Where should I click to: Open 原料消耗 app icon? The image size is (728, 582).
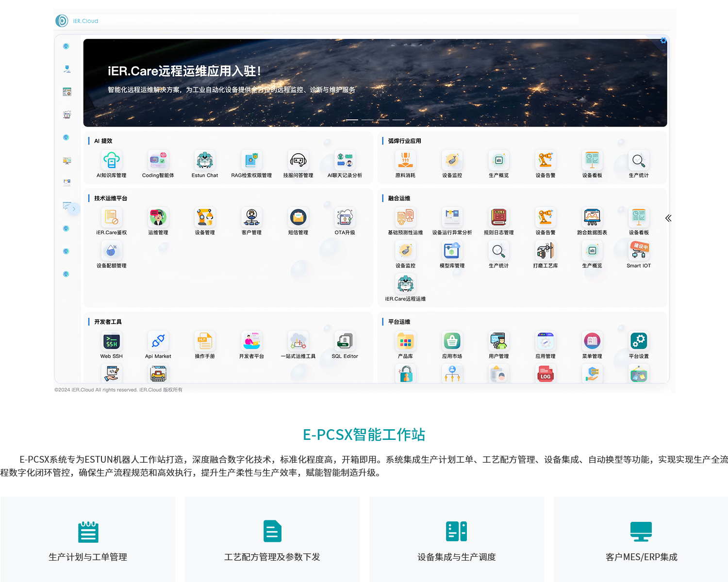(405, 160)
